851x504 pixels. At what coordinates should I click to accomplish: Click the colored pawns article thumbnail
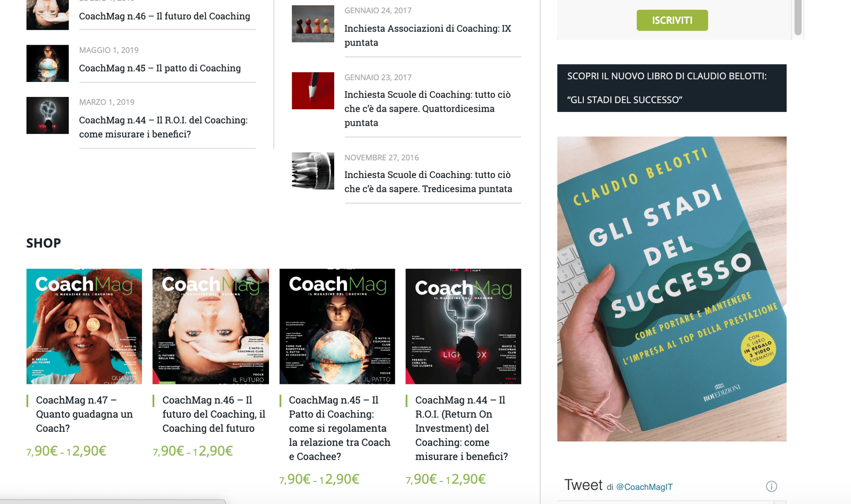click(x=313, y=24)
